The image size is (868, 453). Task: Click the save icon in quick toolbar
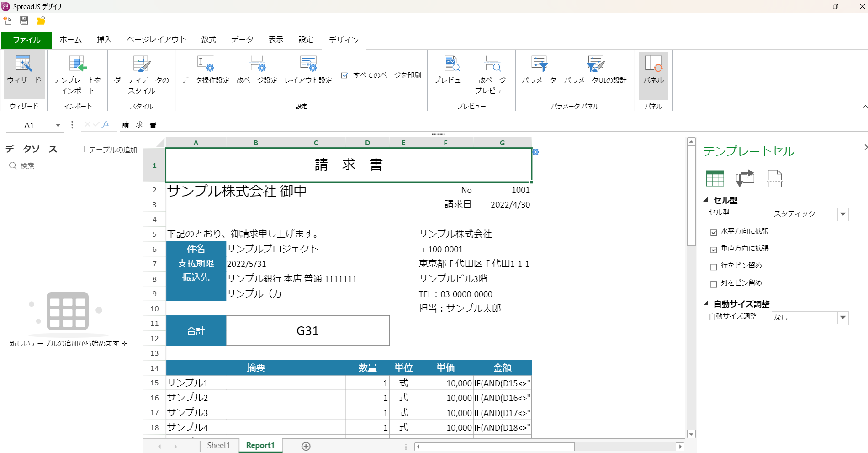coord(24,21)
